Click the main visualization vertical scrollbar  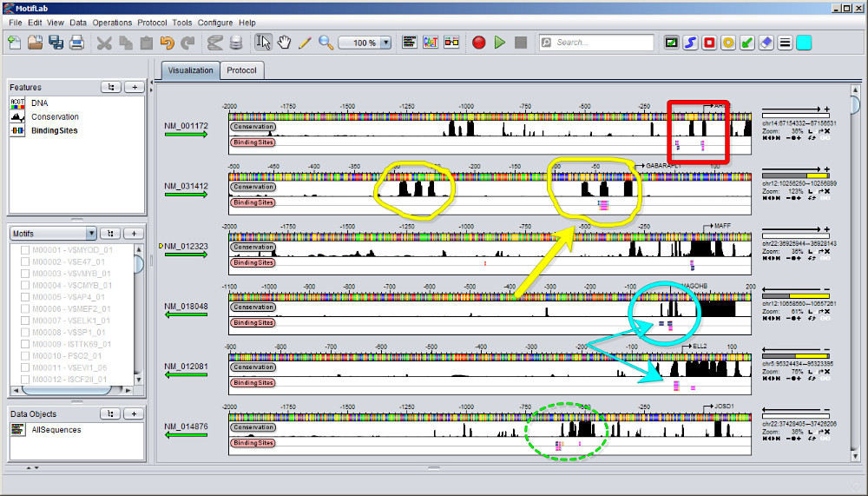click(x=855, y=273)
